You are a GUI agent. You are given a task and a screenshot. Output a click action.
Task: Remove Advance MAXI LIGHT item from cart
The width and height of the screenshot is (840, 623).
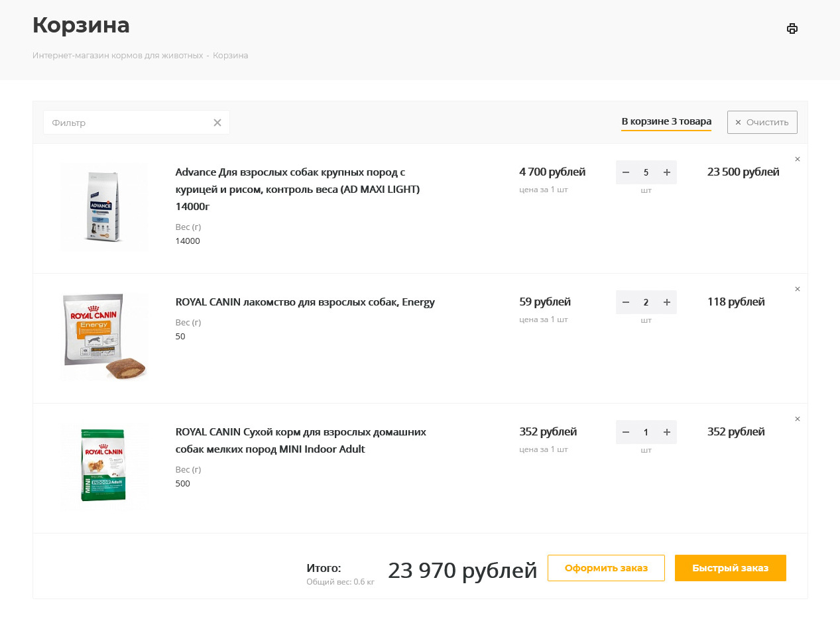797,159
